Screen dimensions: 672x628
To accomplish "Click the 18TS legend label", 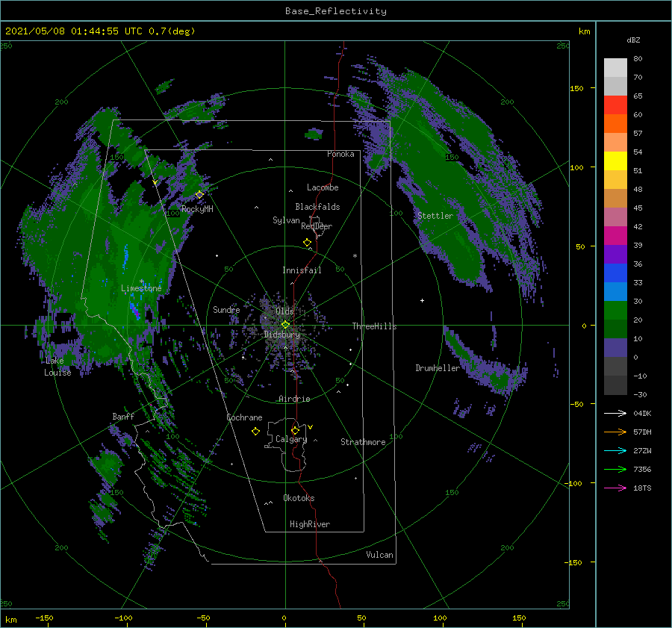I will [642, 488].
